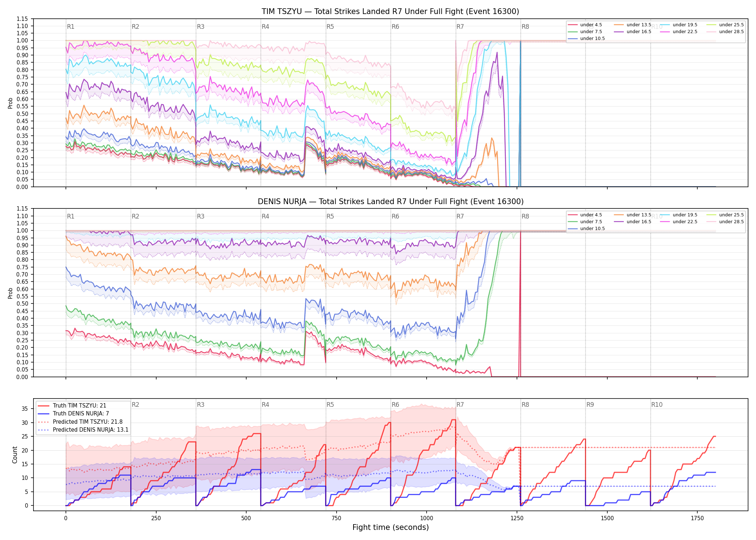Click the blue line swatch beside Truth DENIS NURJA

pyautogui.click(x=44, y=414)
